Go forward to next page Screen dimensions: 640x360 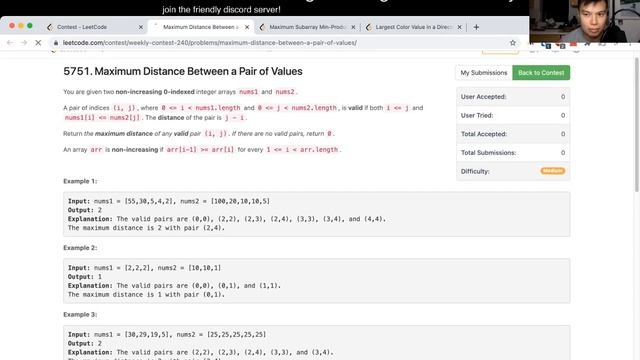(x=24, y=42)
